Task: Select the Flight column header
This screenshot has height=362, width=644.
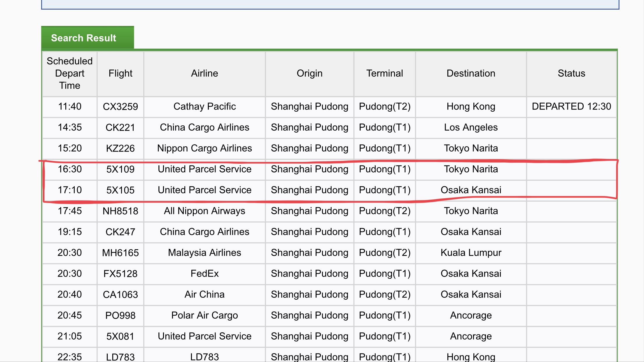Action: coord(120,73)
